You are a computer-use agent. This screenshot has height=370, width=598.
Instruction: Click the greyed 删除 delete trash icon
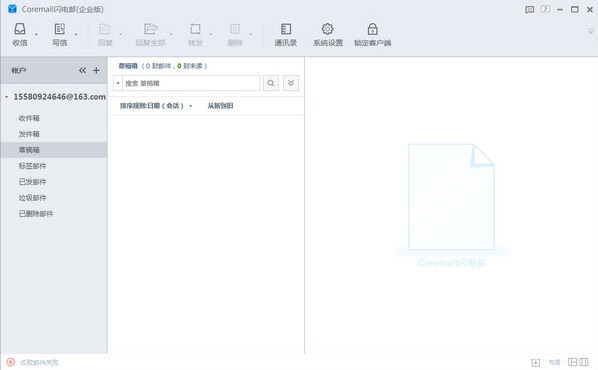pyautogui.click(x=235, y=29)
